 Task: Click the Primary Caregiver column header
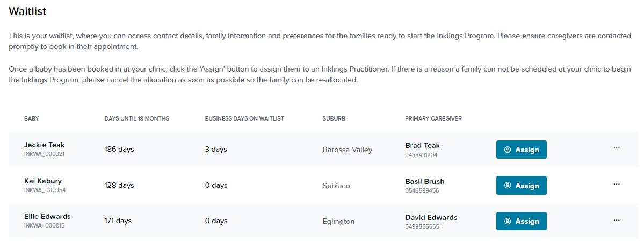tap(433, 118)
